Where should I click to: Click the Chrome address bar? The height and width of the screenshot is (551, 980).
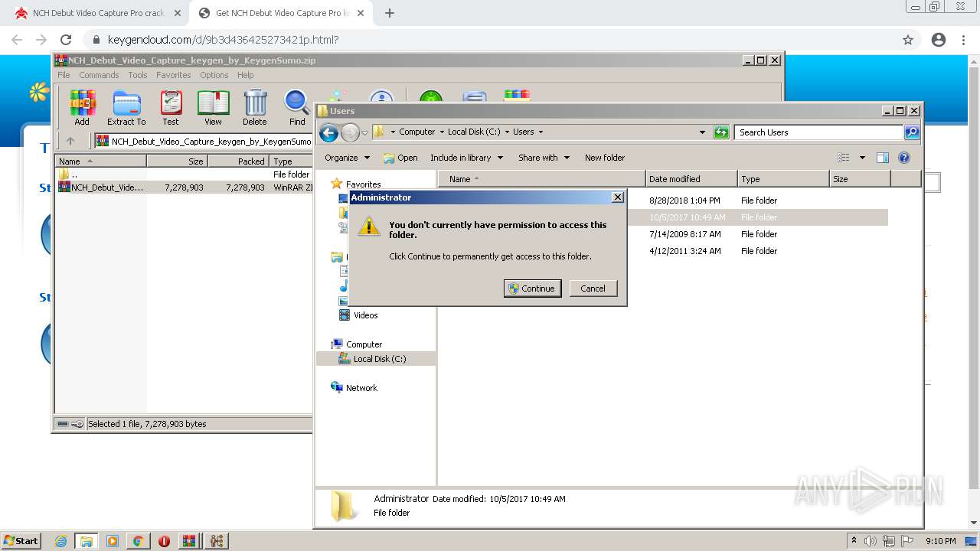click(x=490, y=40)
